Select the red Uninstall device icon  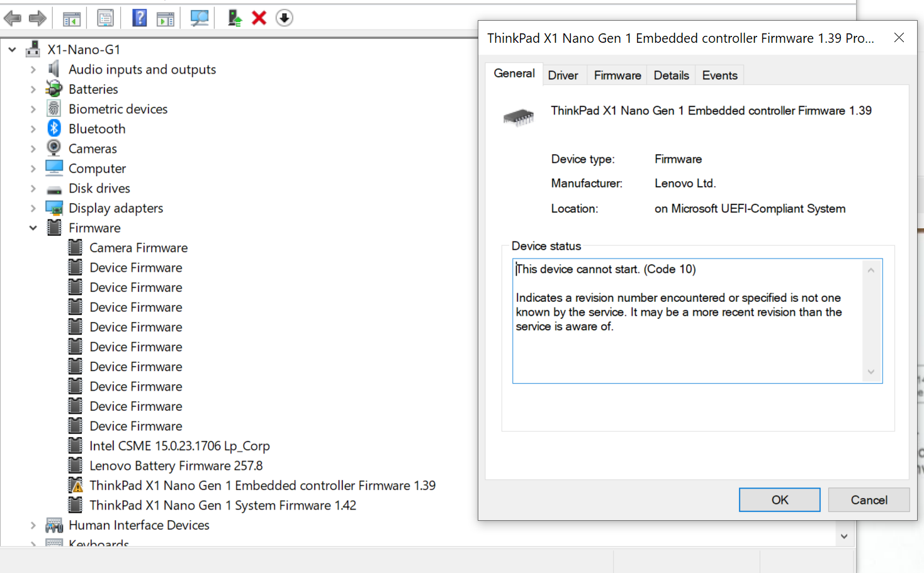[258, 18]
